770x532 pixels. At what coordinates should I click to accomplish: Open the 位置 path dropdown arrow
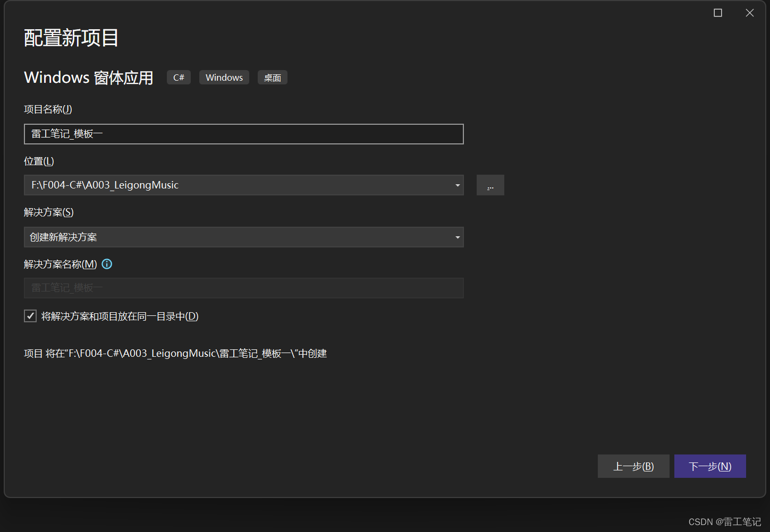click(x=458, y=185)
